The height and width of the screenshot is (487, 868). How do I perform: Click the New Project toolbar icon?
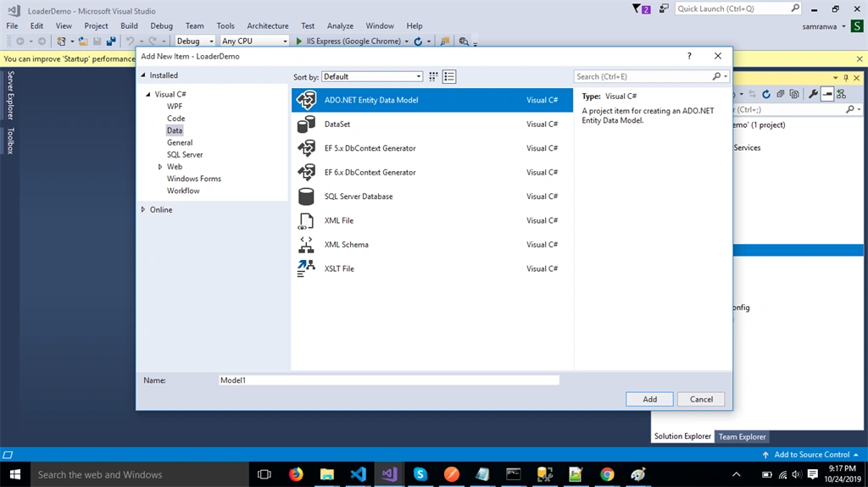[x=61, y=41]
